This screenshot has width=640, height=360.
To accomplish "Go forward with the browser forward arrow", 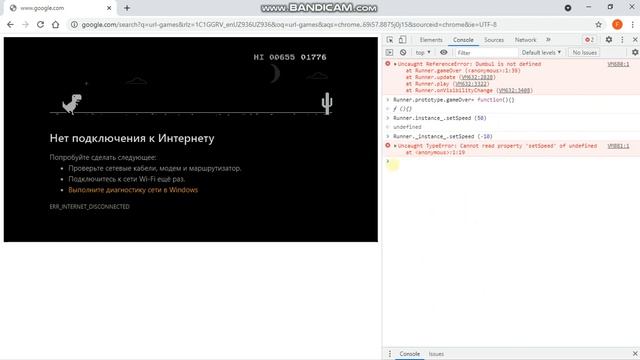I will [x=25, y=24].
